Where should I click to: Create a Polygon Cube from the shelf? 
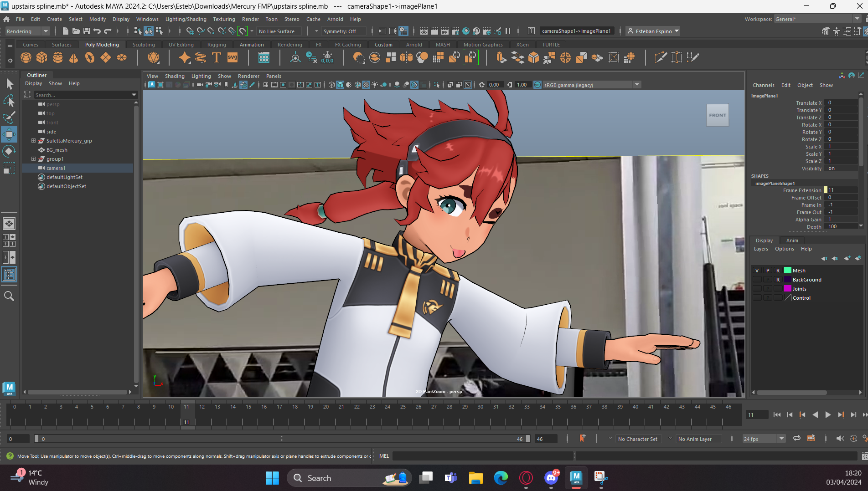click(x=42, y=57)
